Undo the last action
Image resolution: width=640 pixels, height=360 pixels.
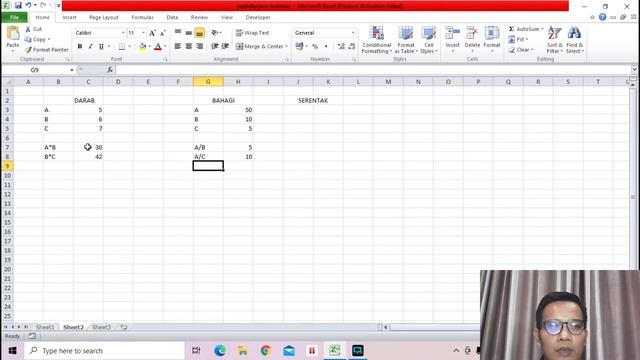point(28,6)
